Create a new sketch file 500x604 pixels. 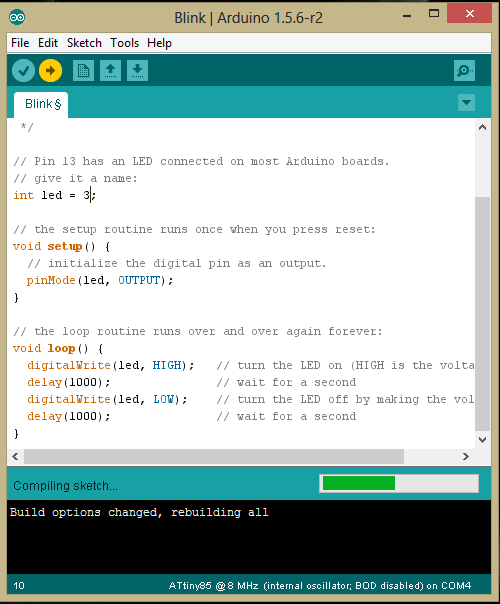83,70
